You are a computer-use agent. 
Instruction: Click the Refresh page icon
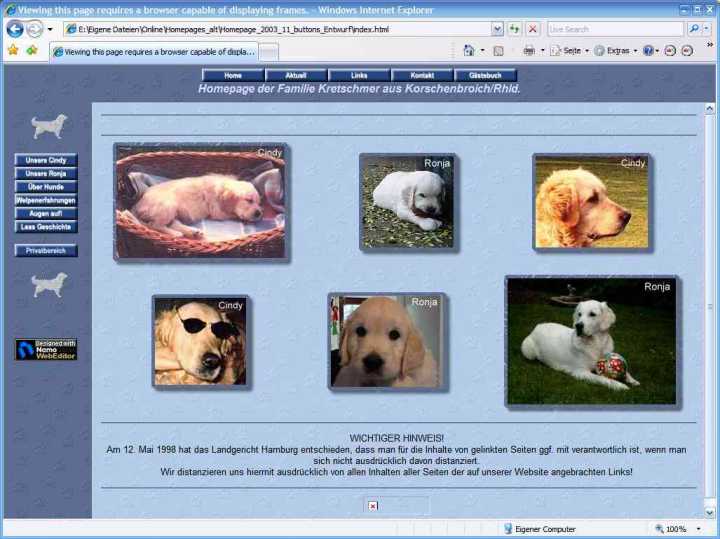point(514,29)
